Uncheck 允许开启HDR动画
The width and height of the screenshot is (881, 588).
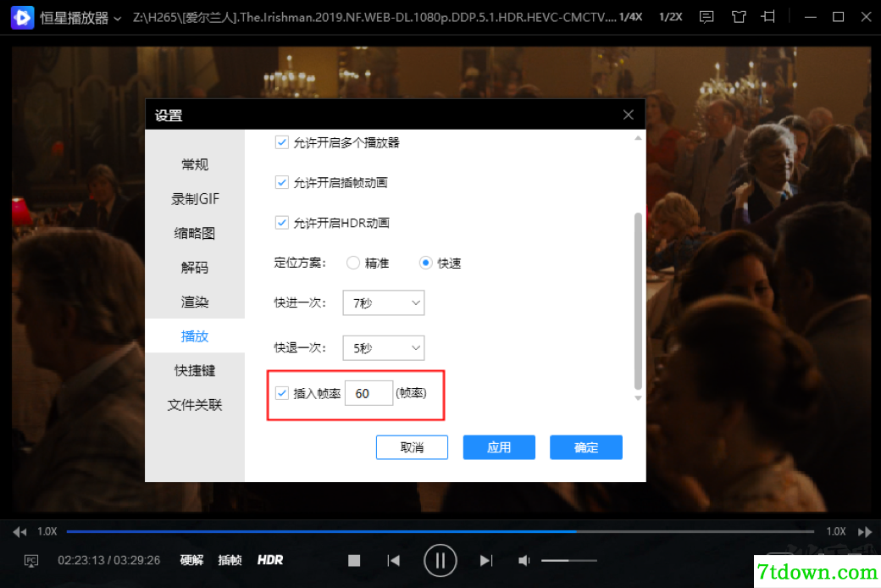[282, 223]
